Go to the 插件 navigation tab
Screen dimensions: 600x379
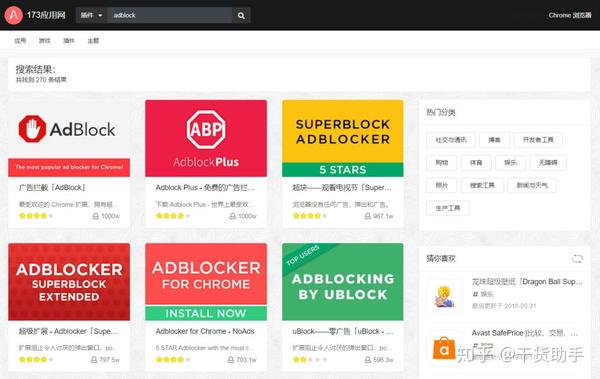pos(69,41)
